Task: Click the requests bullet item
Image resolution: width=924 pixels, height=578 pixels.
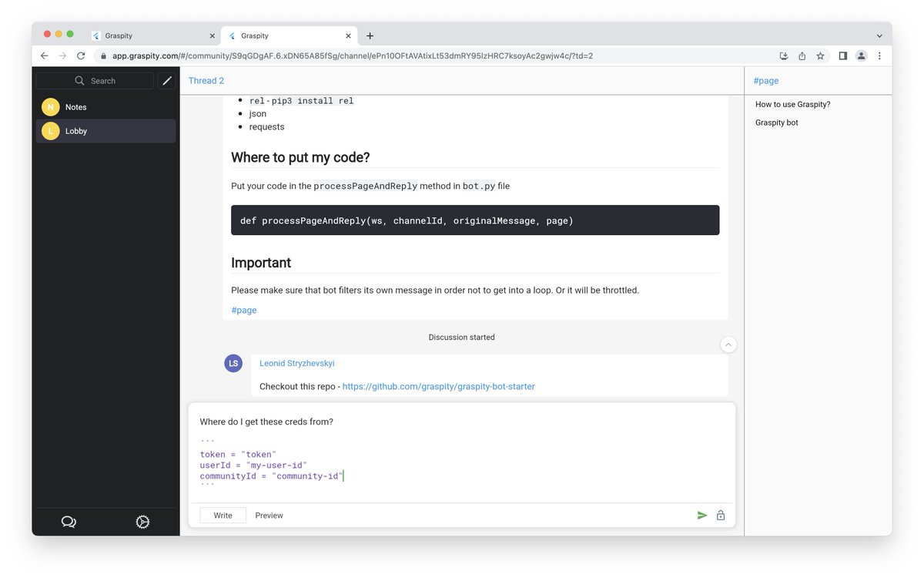Action: point(266,126)
